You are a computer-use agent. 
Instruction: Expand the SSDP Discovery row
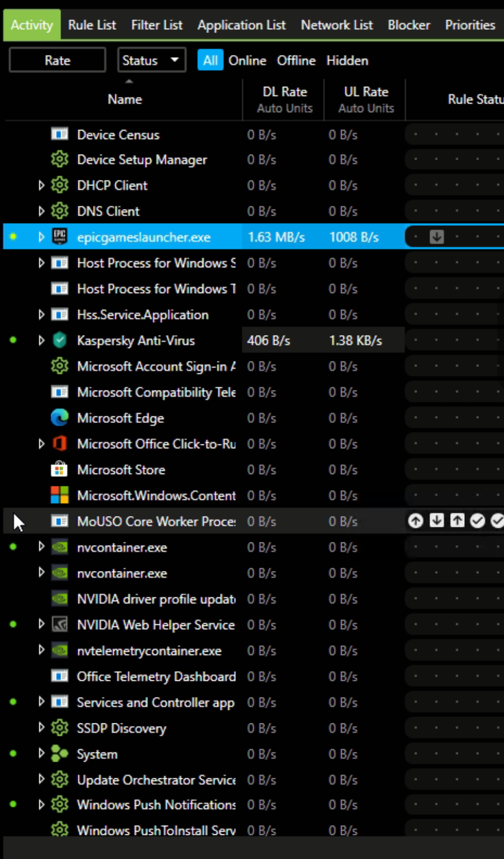[41, 727]
